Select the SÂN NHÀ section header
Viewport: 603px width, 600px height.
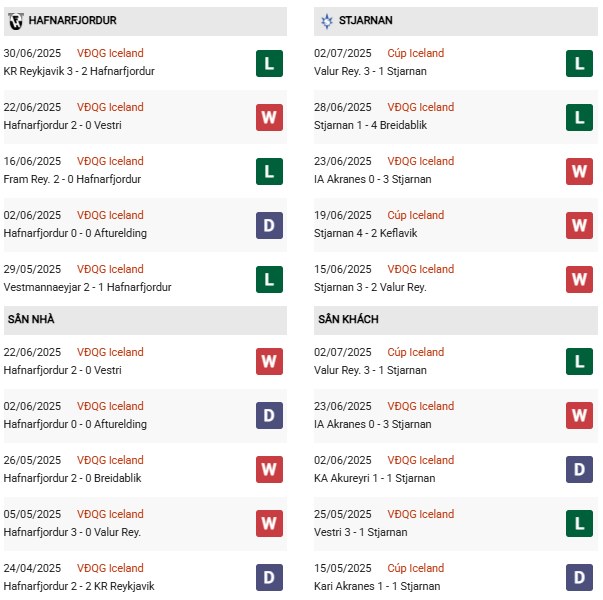30,319
